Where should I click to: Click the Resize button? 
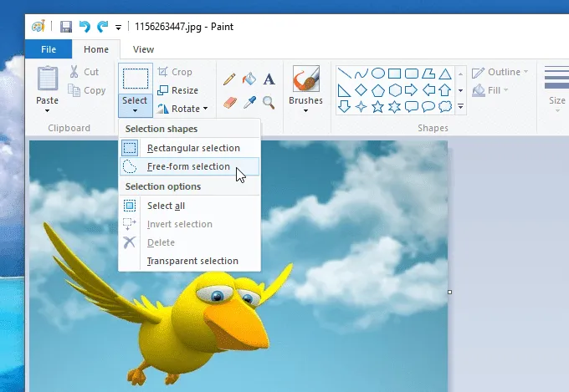178,90
